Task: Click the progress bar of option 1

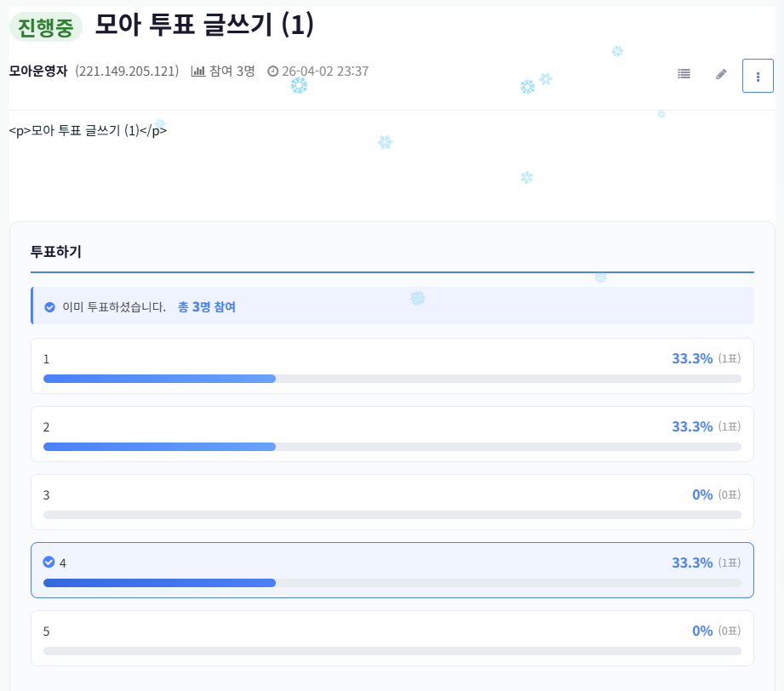Action: coord(392,379)
